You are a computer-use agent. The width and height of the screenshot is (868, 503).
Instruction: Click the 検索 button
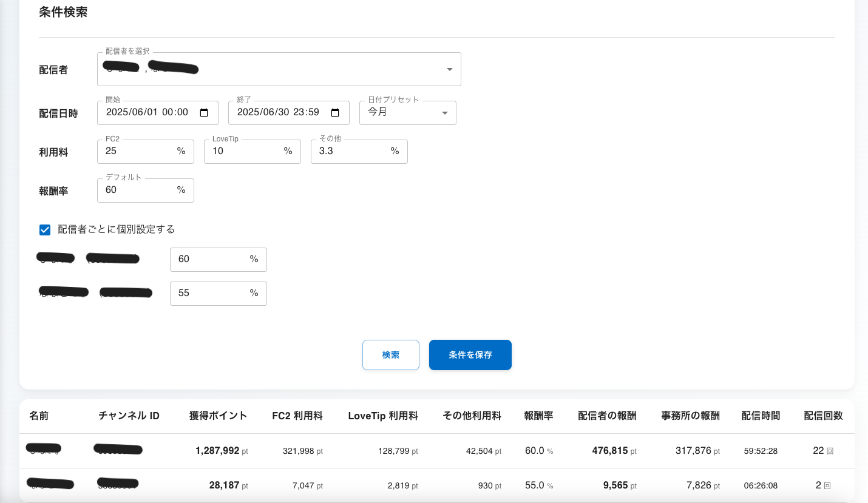(x=391, y=355)
